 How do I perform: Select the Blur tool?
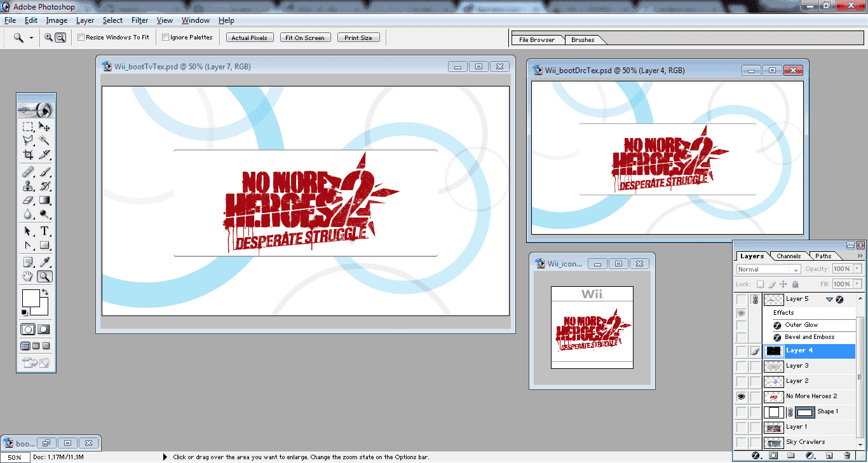click(28, 214)
